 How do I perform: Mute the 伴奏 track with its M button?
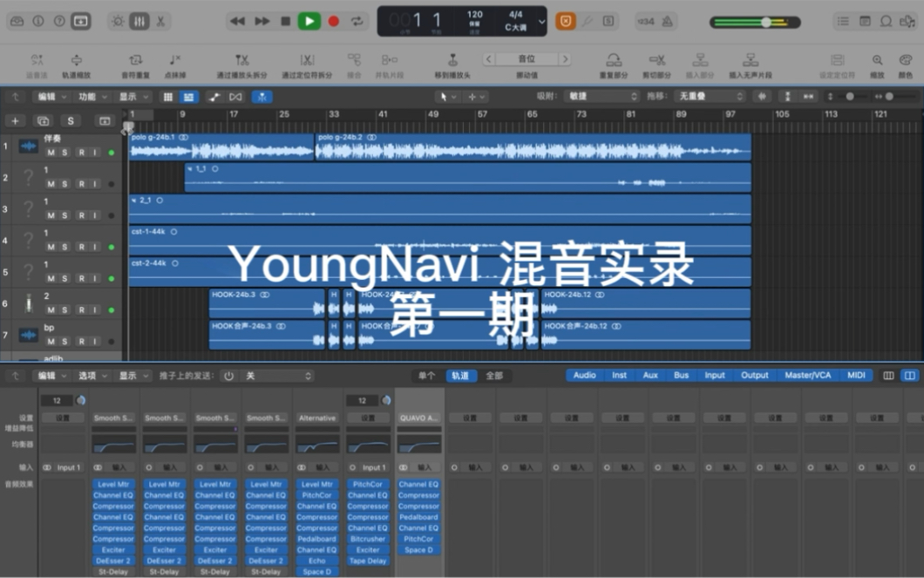[x=51, y=153]
